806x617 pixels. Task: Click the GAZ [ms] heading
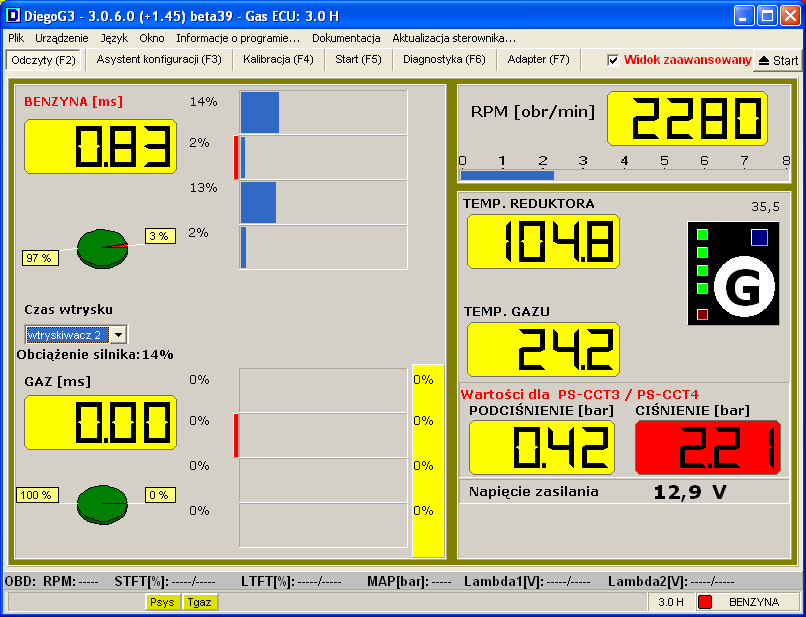tap(58, 382)
